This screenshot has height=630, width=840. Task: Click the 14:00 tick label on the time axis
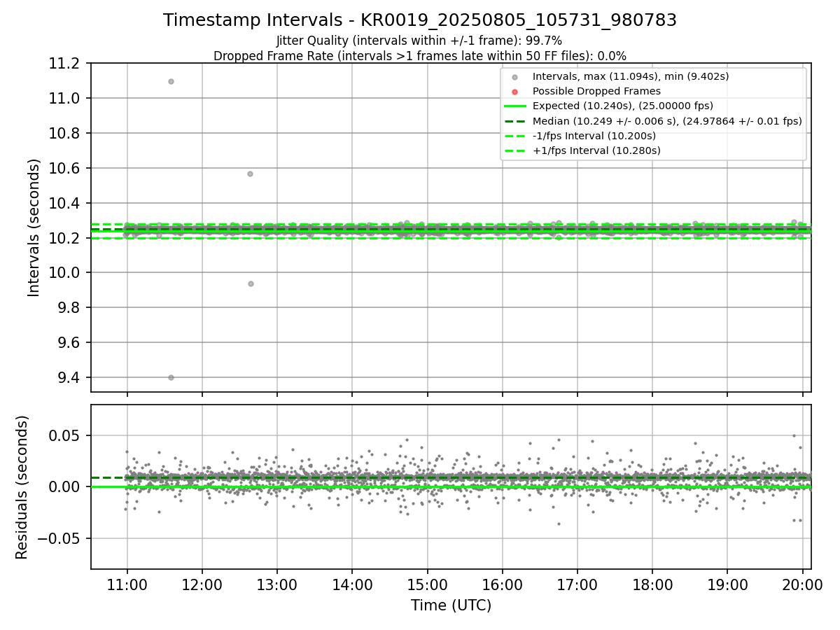click(351, 584)
